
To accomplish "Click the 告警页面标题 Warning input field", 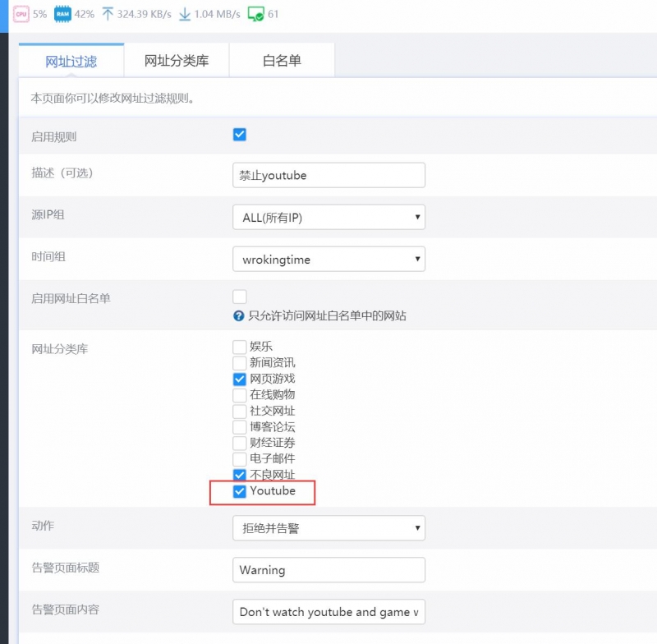I will point(328,570).
